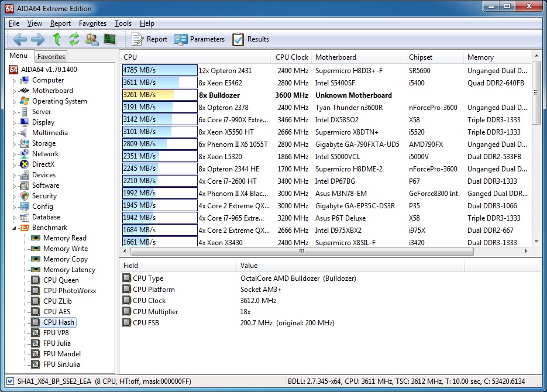Open the File menu

[14, 23]
